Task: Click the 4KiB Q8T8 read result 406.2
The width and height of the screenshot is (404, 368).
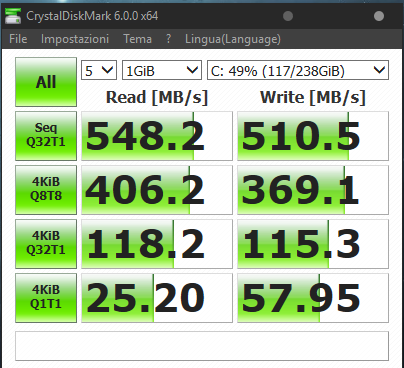Action: click(x=157, y=190)
